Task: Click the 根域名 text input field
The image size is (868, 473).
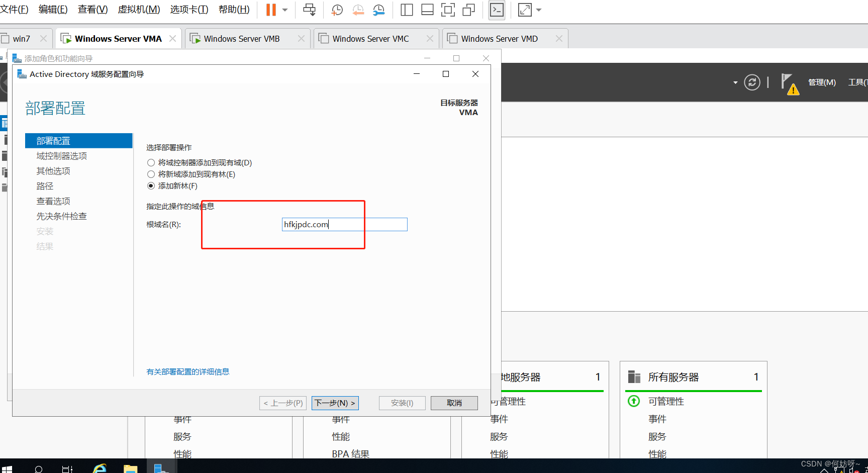Action: point(344,225)
